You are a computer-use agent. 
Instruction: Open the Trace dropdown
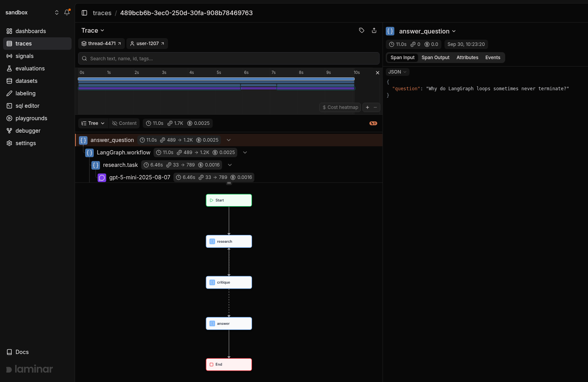coord(93,30)
